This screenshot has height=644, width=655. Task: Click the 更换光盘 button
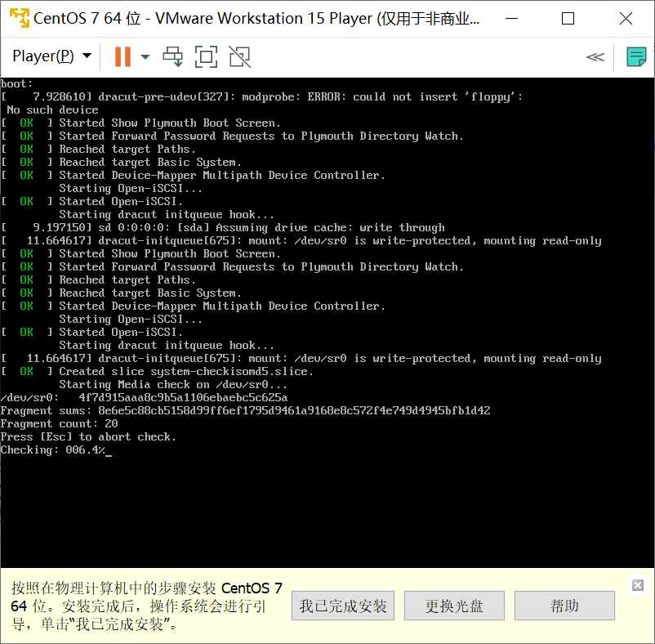click(x=454, y=606)
